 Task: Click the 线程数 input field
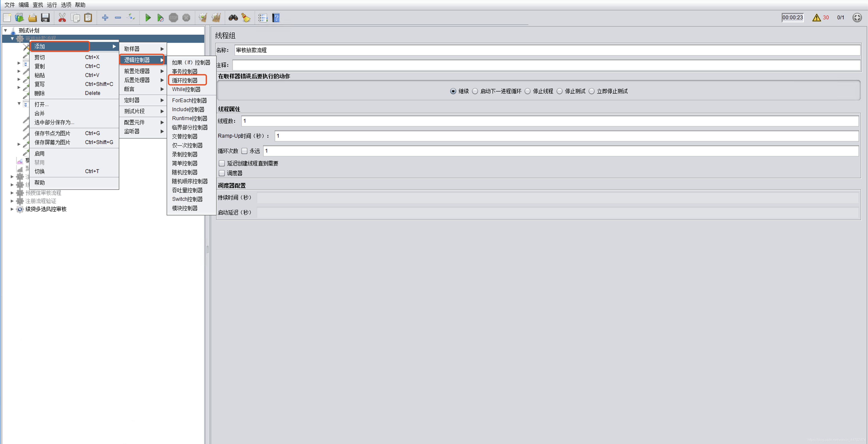coord(550,121)
